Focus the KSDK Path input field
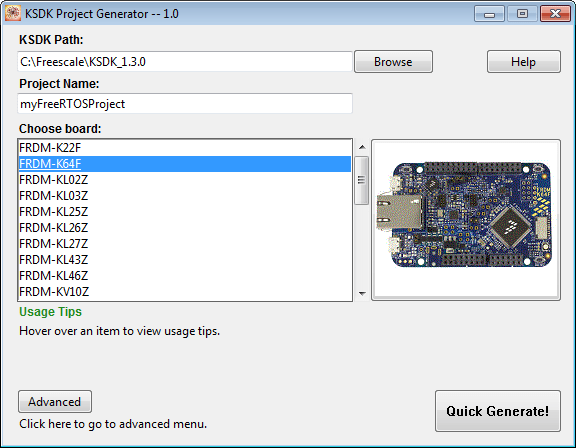Screen dimensions: 576x448 (x=185, y=62)
